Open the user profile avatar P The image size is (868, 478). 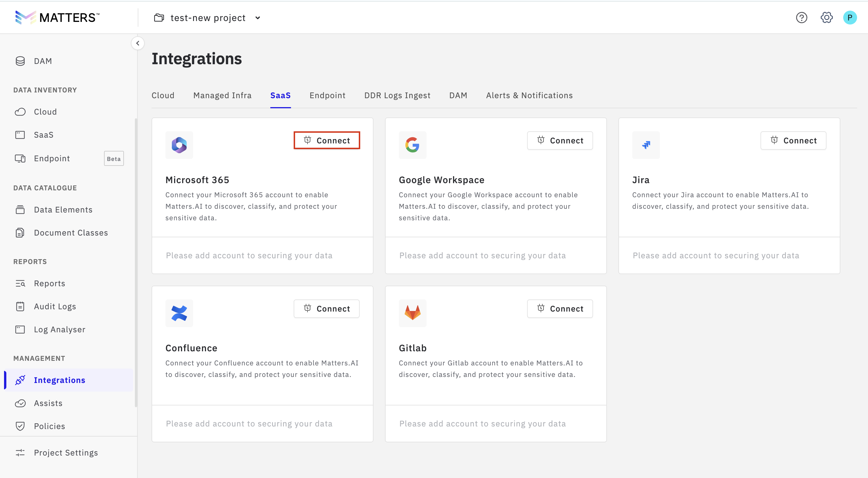coord(850,18)
